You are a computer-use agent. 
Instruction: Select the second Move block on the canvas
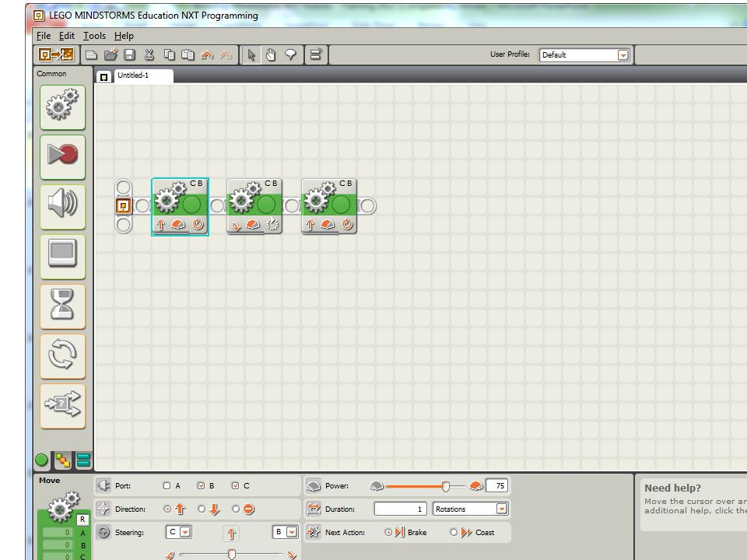pyautogui.click(x=255, y=206)
